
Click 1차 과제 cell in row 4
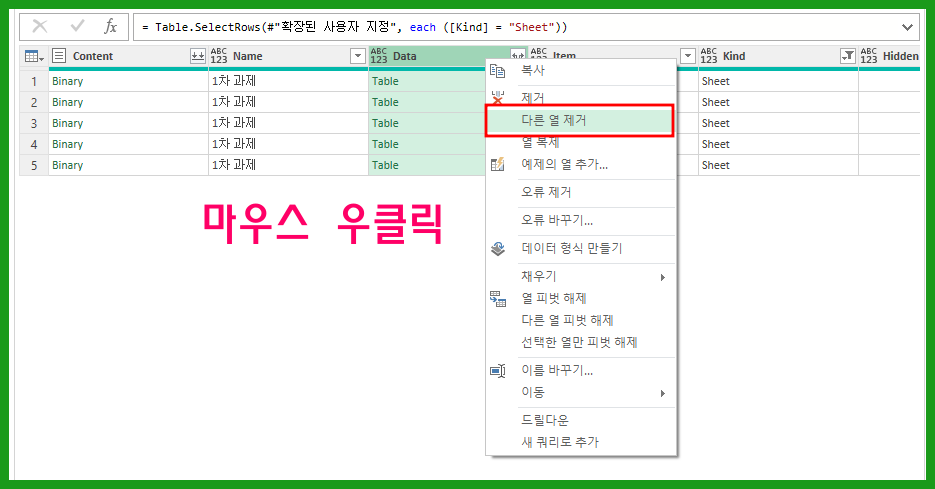tap(288, 144)
